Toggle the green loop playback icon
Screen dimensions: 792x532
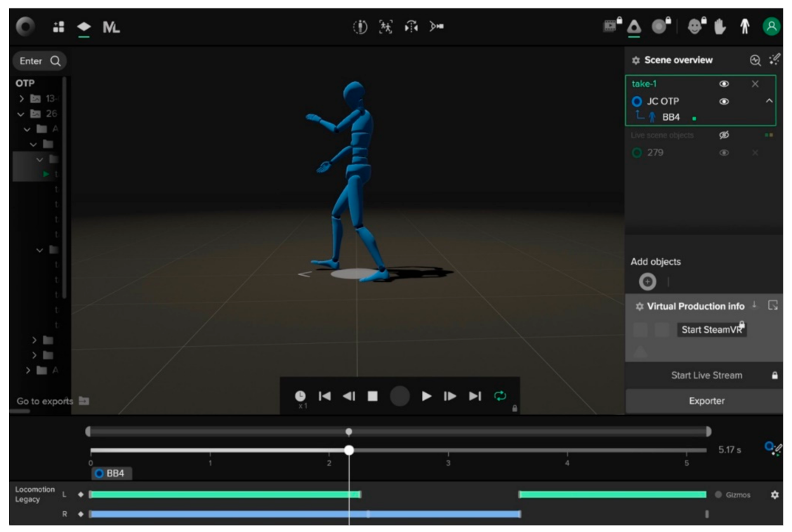(500, 397)
